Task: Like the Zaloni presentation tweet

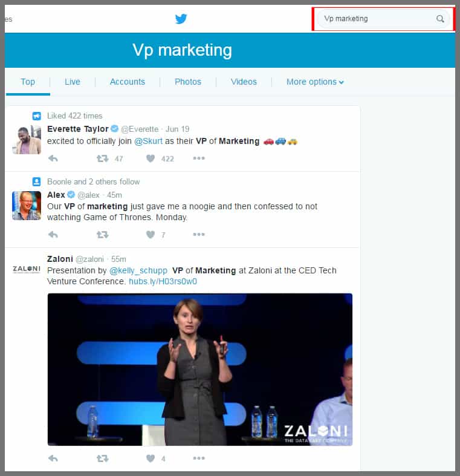Action: click(x=151, y=458)
